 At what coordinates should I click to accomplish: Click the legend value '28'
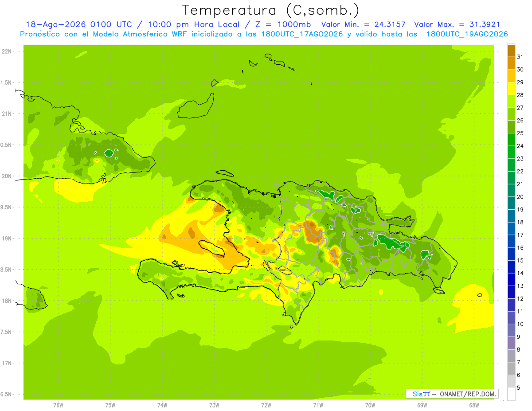520,95
